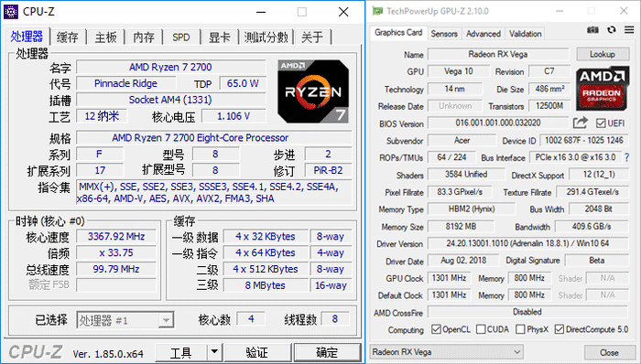Toggle the PhysX checkbox
Viewport: 641px width, 364px height.
(x=520, y=329)
